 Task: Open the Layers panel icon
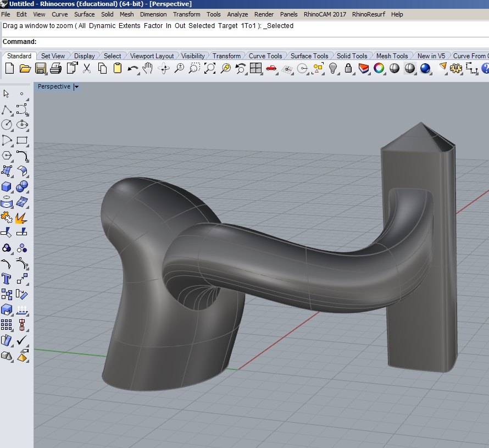point(364,68)
